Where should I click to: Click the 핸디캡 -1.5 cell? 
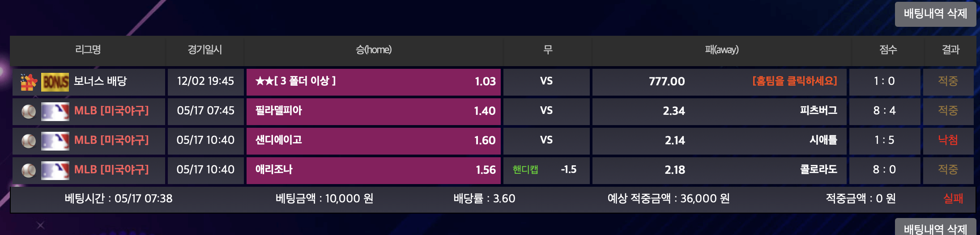546,170
